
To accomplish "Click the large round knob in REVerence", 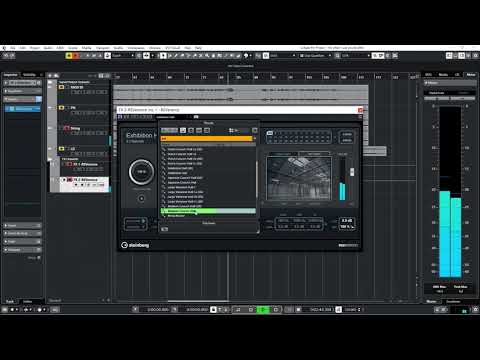I will [141, 172].
